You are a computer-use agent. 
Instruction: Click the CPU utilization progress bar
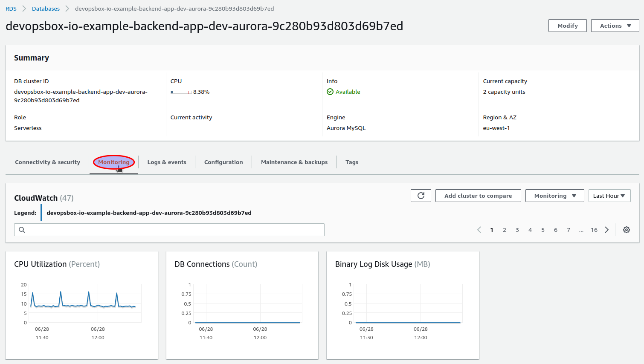tap(181, 92)
